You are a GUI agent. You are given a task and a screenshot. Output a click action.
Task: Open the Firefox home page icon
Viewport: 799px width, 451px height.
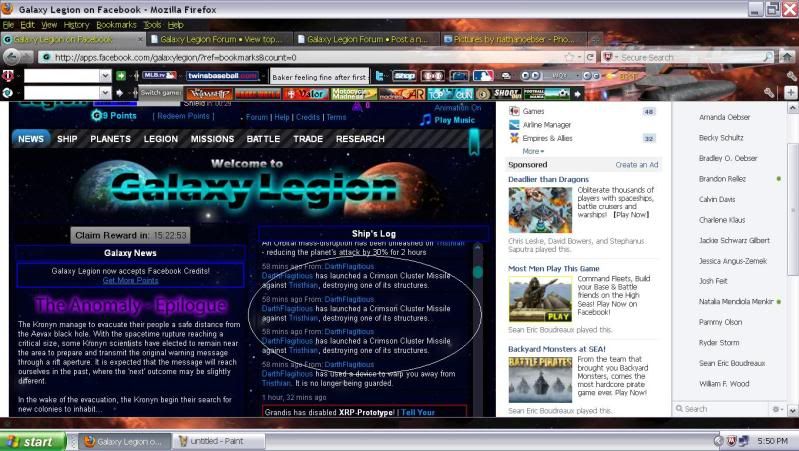[787, 57]
